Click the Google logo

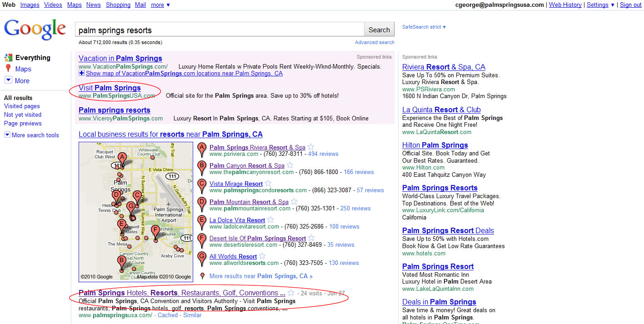click(35, 30)
